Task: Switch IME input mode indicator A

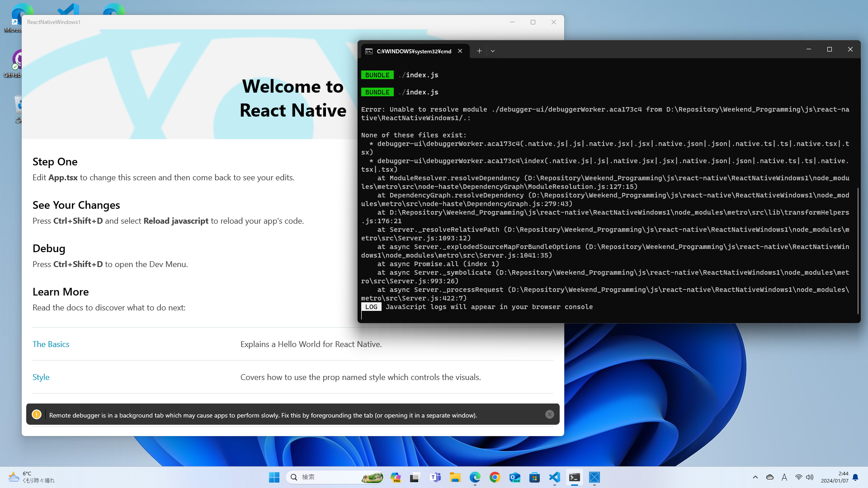Action: pyautogui.click(x=784, y=477)
